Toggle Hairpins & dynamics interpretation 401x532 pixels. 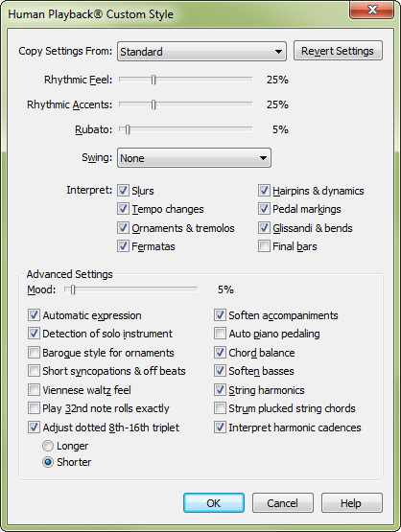click(264, 191)
